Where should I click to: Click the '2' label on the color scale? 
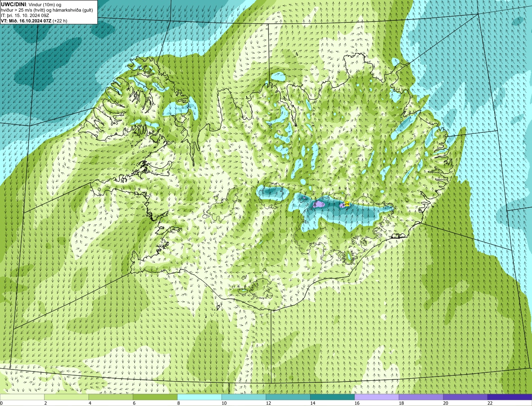tap(45, 403)
